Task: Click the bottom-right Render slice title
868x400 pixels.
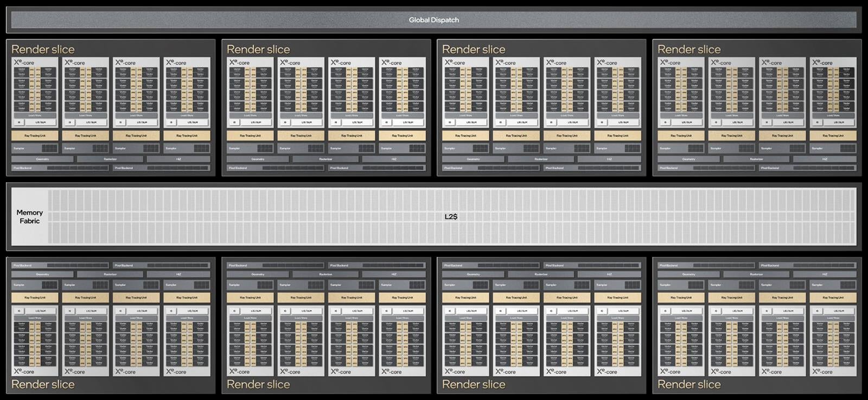Action: click(x=689, y=384)
